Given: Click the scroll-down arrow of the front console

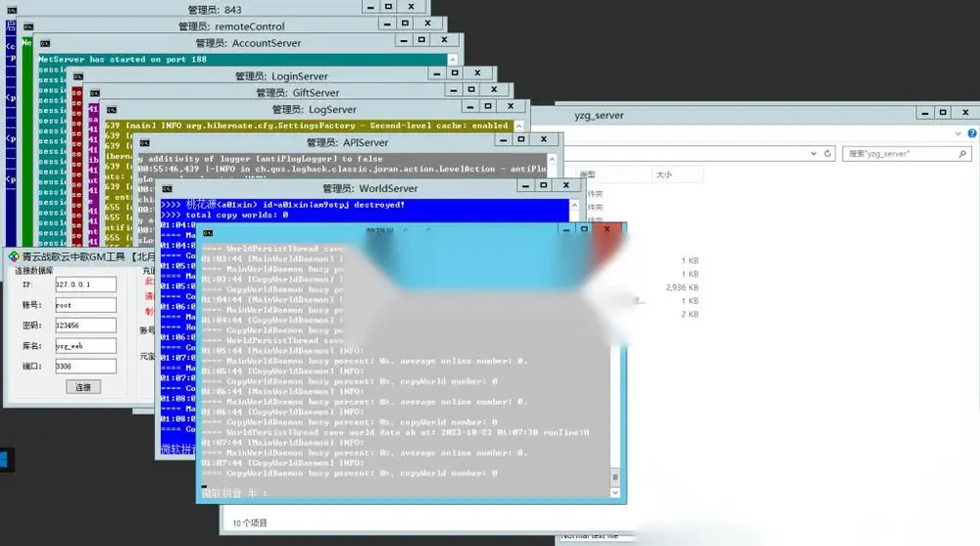Looking at the screenshot, I should (x=615, y=492).
